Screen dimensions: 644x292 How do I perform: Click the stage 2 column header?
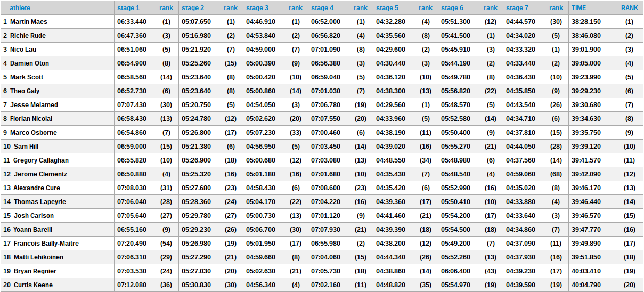pyautogui.click(x=193, y=8)
